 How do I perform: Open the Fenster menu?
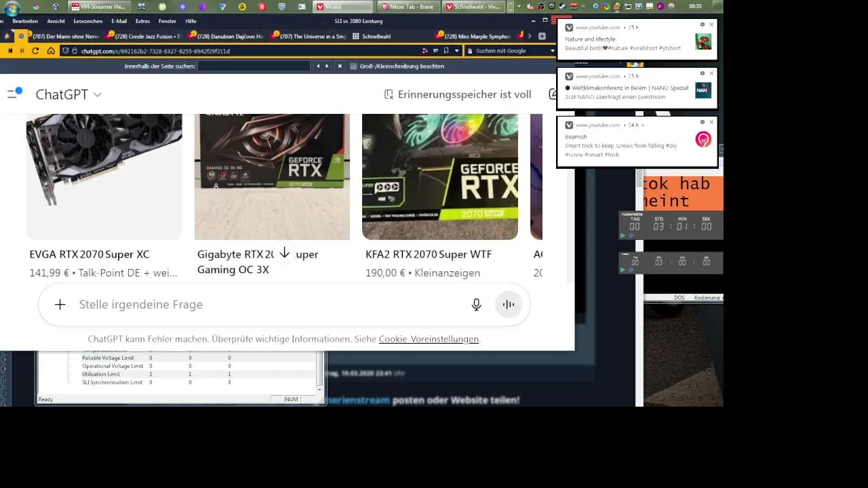[167, 21]
